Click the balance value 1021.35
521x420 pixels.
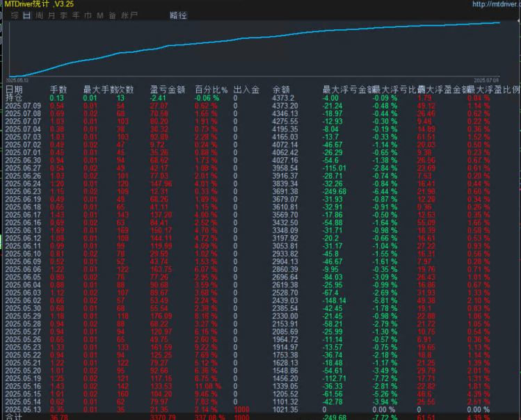point(285,410)
